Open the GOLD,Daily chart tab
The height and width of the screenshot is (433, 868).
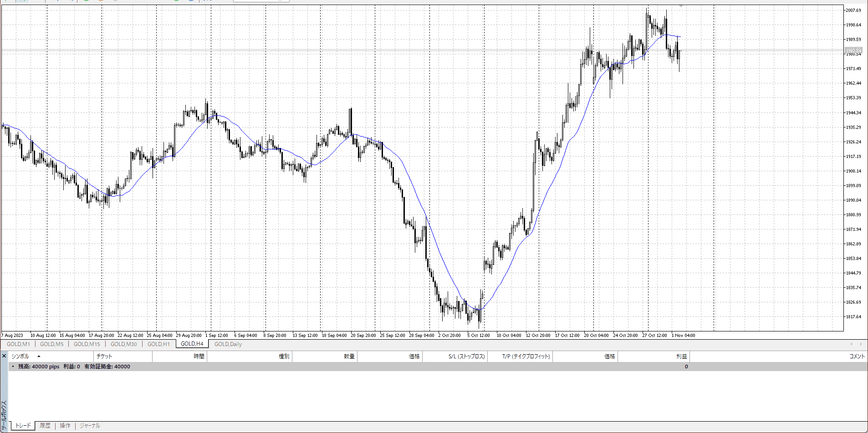point(228,344)
